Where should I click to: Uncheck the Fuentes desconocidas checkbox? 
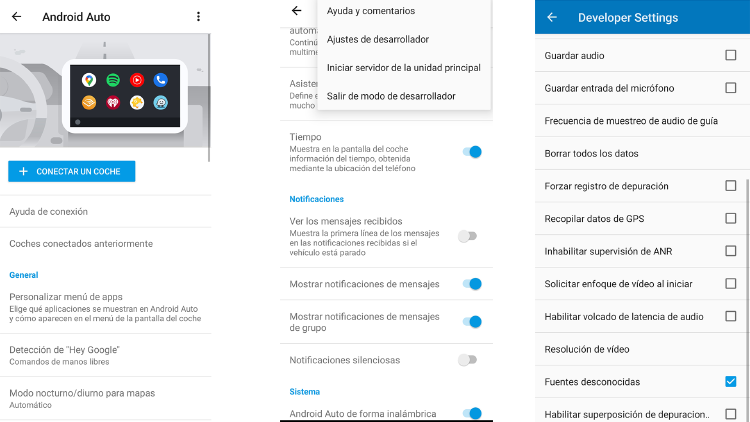730,382
